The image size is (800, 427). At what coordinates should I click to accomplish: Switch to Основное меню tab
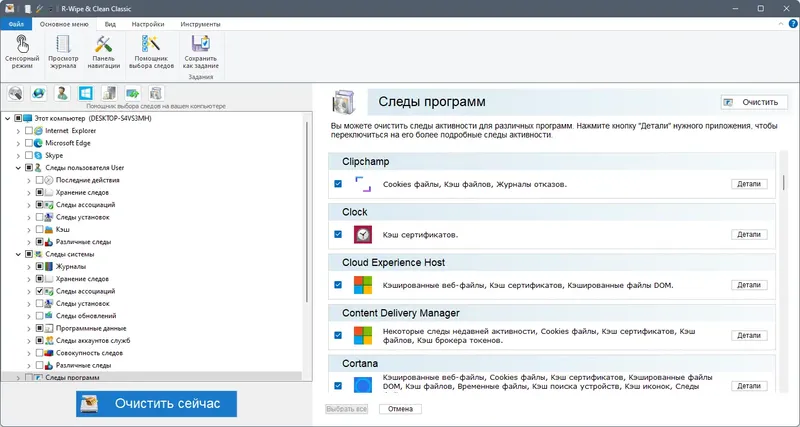click(64, 24)
